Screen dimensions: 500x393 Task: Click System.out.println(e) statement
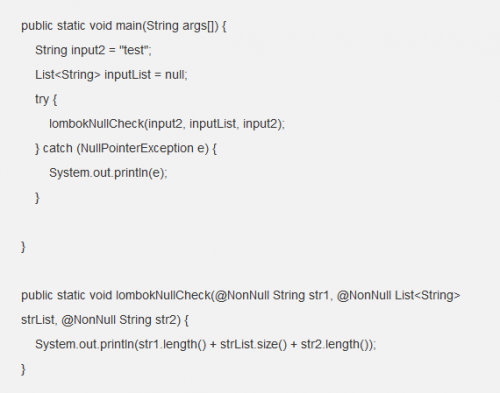point(108,173)
